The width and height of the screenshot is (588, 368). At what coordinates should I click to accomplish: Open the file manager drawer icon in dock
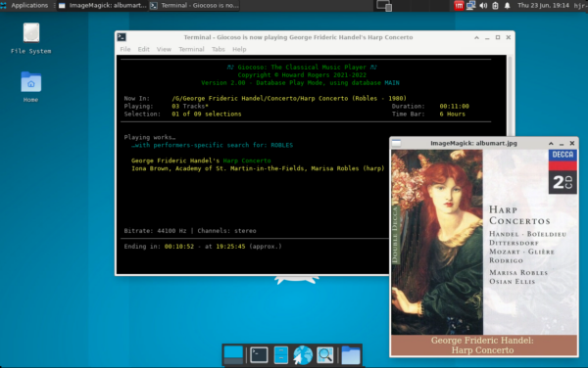click(281, 355)
